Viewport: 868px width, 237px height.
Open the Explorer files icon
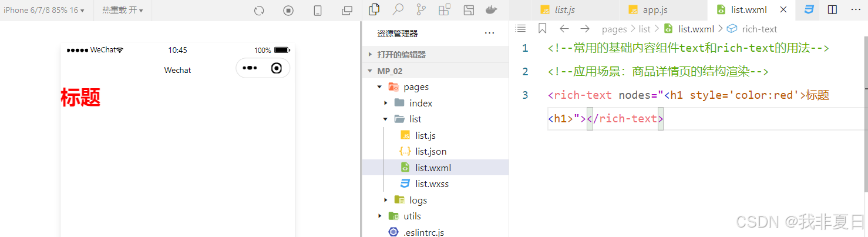374,9
